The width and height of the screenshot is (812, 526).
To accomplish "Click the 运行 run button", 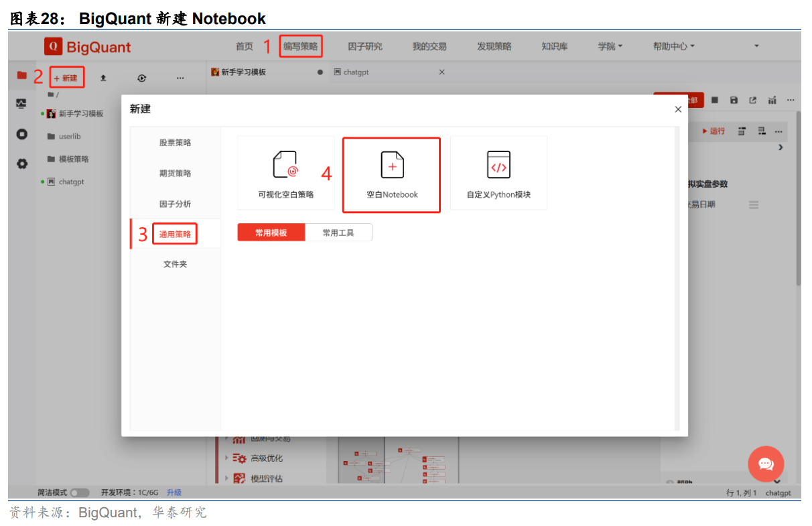I will tap(714, 131).
